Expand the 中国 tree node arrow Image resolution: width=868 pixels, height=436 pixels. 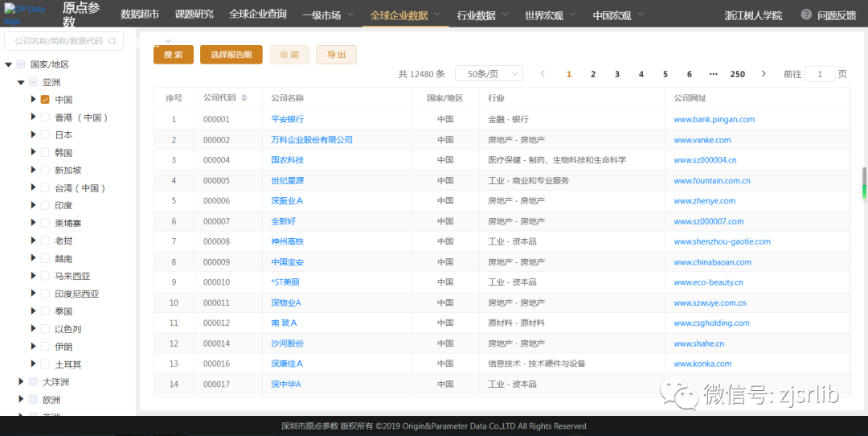tap(33, 99)
